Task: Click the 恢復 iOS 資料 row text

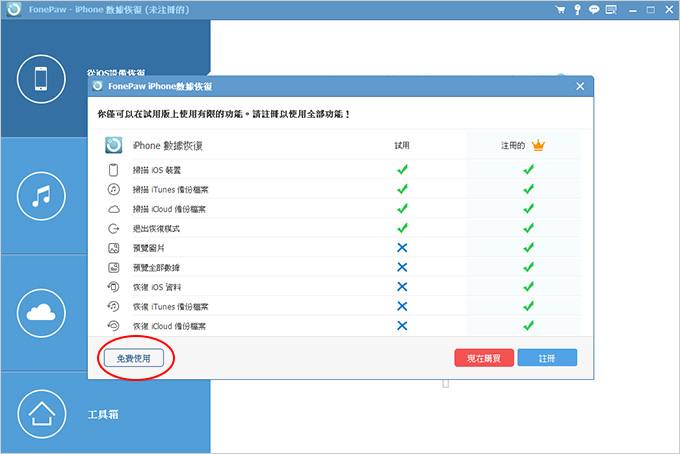Action: 157,287
